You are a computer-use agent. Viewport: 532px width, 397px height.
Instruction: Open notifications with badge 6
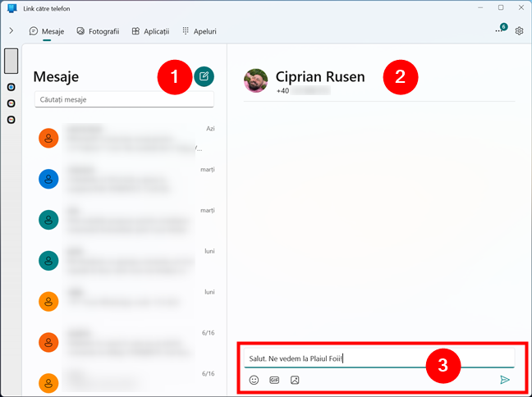[501, 29]
